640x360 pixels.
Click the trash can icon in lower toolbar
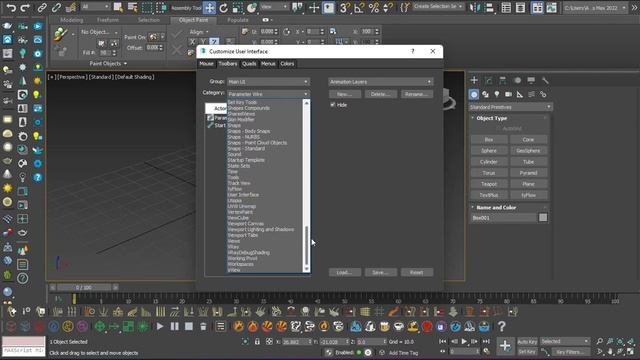click(203, 326)
